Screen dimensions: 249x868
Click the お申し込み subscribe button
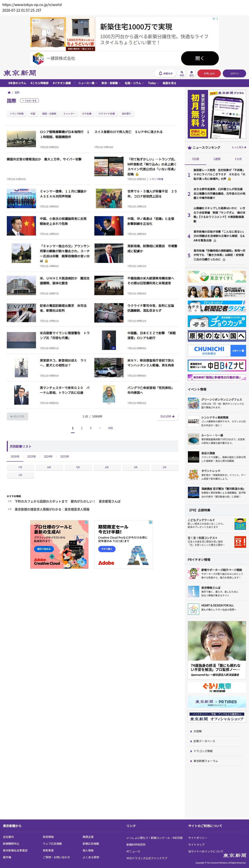[209, 73]
